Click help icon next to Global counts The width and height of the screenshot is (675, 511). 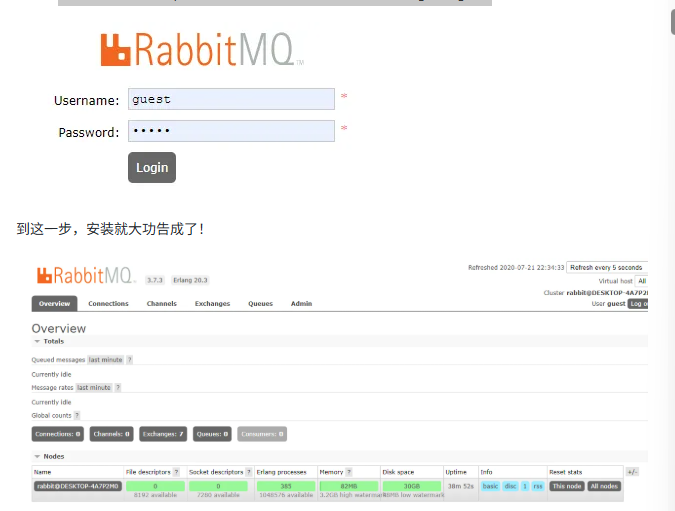[77, 415]
